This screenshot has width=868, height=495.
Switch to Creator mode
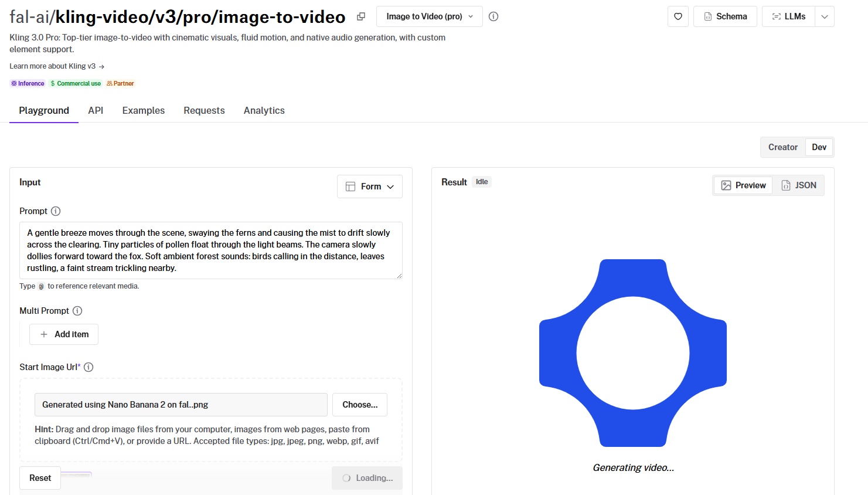(x=782, y=147)
